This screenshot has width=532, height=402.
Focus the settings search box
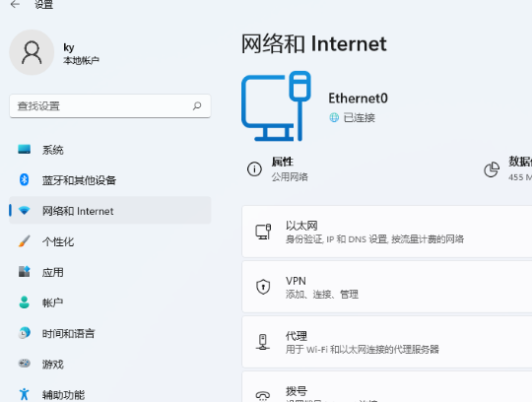click(x=110, y=106)
